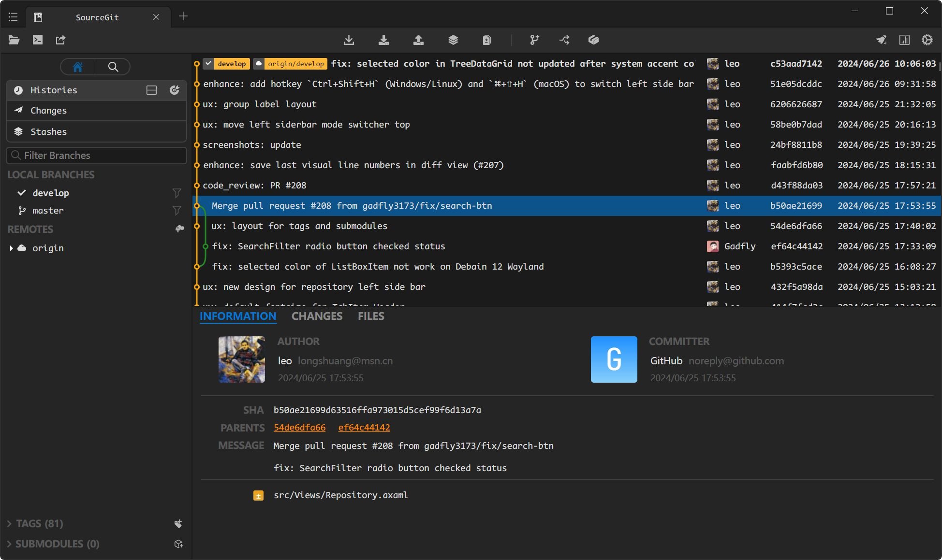The width and height of the screenshot is (942, 560).
Task: Expand the origin remote
Action: pos(11,248)
